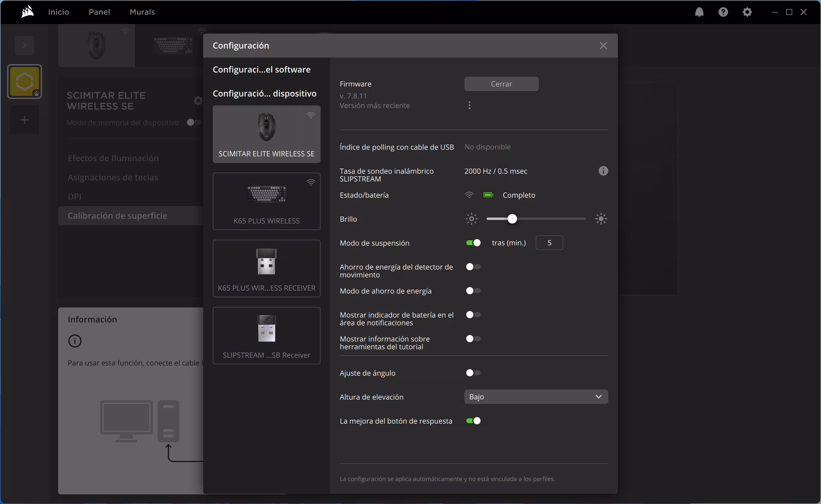Open the notifications bell

point(699,12)
